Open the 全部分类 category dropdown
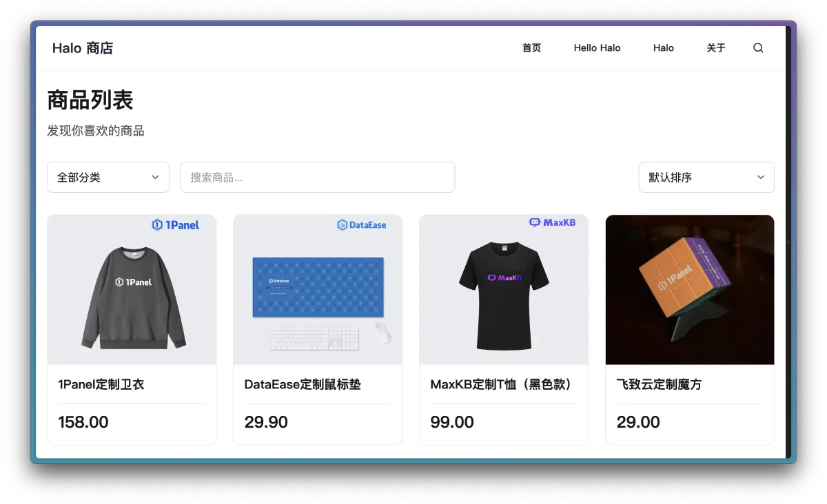 pos(108,177)
